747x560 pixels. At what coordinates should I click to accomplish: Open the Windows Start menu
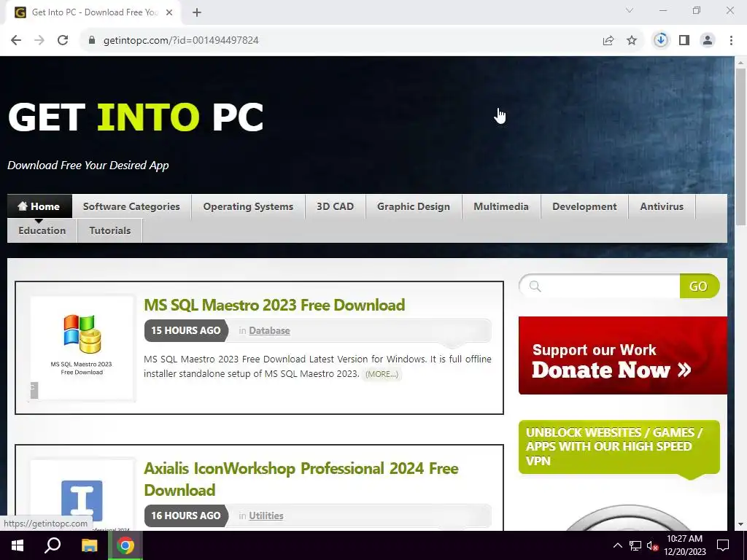[x=18, y=545]
